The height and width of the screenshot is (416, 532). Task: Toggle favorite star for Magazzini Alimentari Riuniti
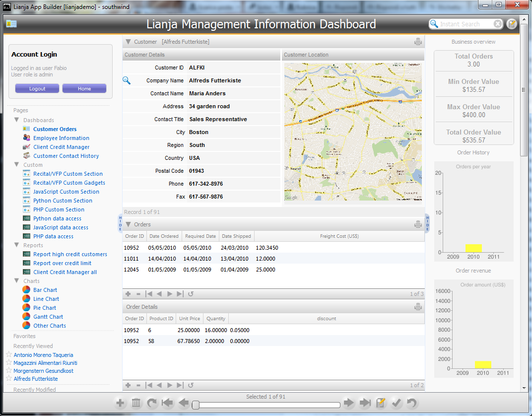[x=9, y=362]
